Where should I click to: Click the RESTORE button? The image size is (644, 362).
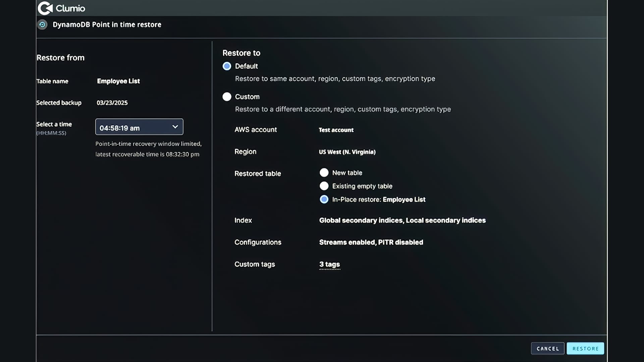[x=585, y=349]
